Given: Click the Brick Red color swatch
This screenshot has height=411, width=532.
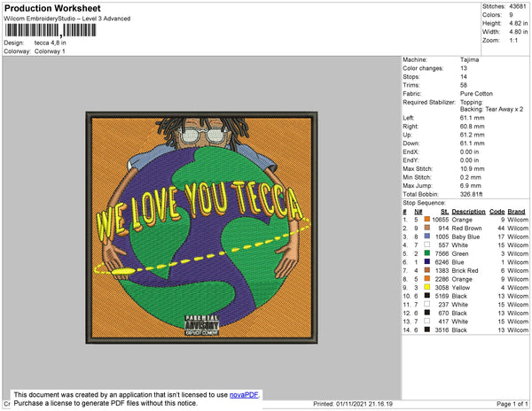Looking at the screenshot, I should pyautogui.click(x=426, y=270).
